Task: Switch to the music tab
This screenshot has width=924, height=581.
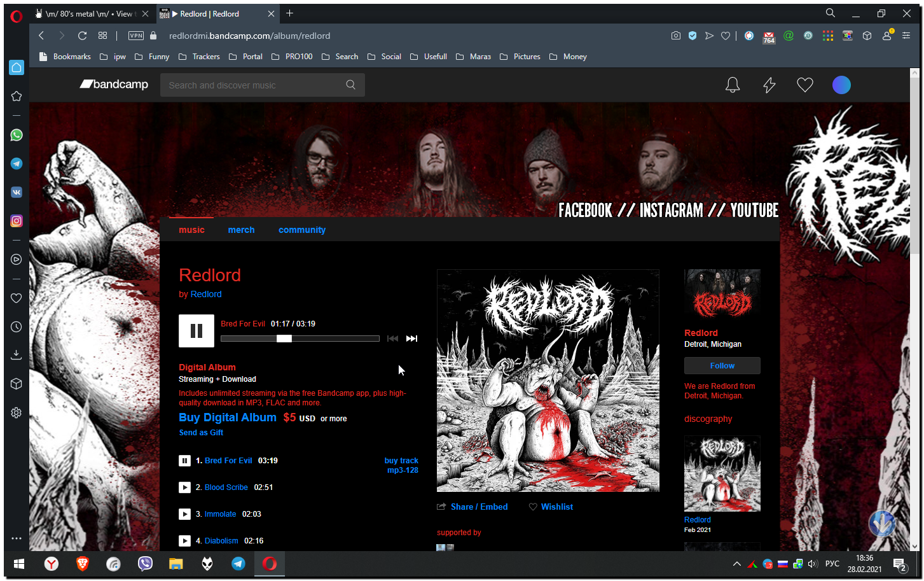Action: point(191,230)
